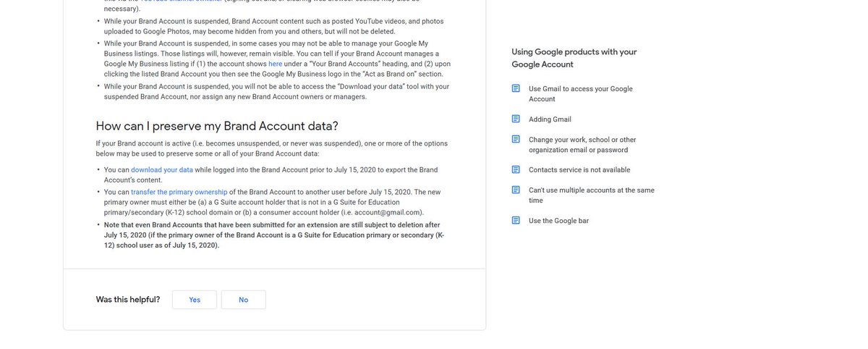Screen dimensions: 868x349
Task: Click heading 'How can I preserve my Brand Account data?'
Action: click(x=217, y=125)
